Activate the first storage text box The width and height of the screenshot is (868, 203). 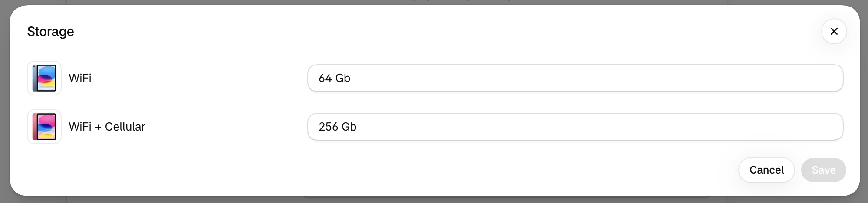(575, 78)
